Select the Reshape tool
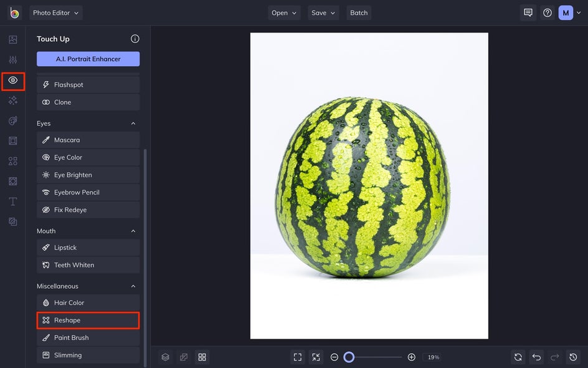 point(88,321)
